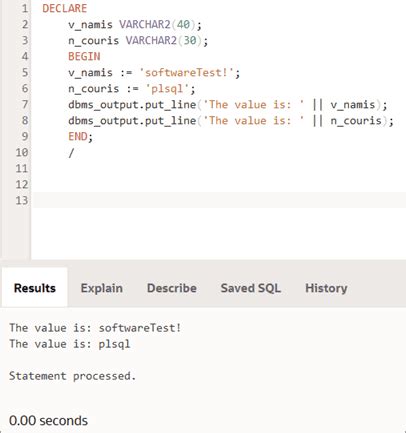Switch to the Results tab
The image size is (406, 433).
coord(35,288)
